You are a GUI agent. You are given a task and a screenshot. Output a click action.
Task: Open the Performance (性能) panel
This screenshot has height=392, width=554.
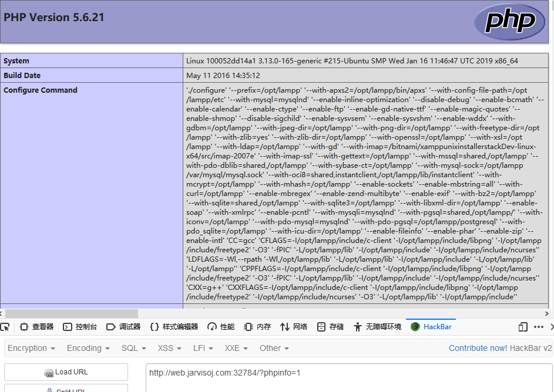[221, 327]
